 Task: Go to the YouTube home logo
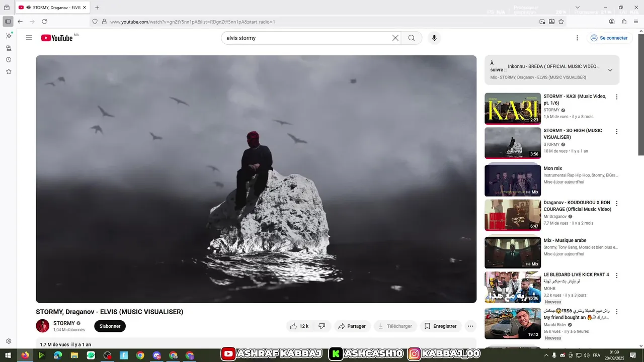(57, 38)
